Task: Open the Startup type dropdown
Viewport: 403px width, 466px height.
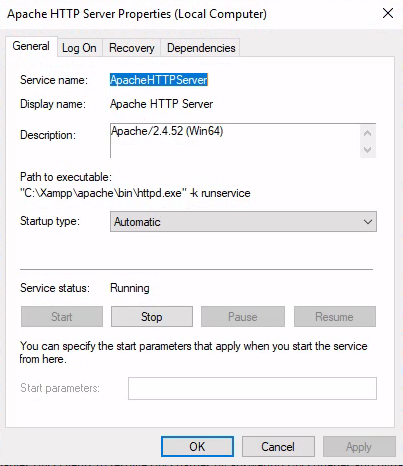Action: tap(243, 222)
